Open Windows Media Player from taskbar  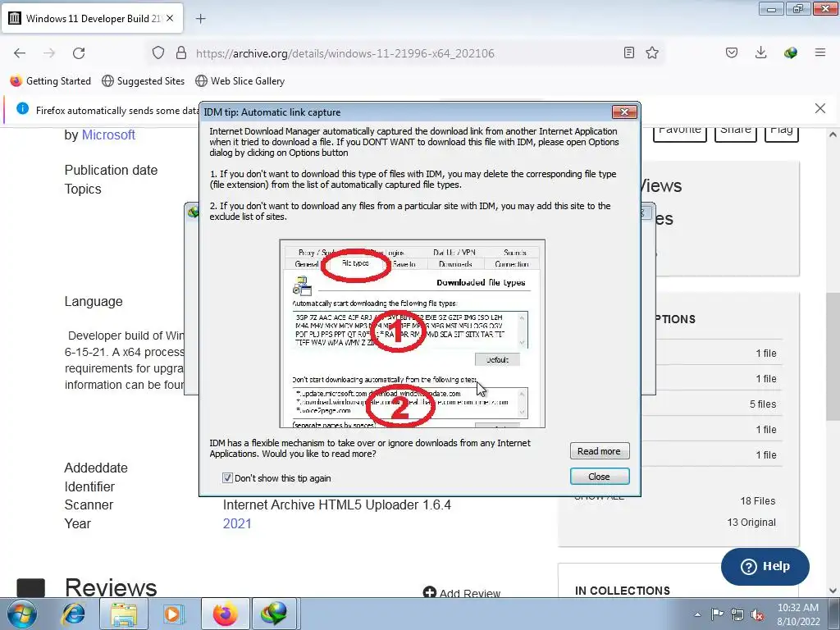pos(174,614)
